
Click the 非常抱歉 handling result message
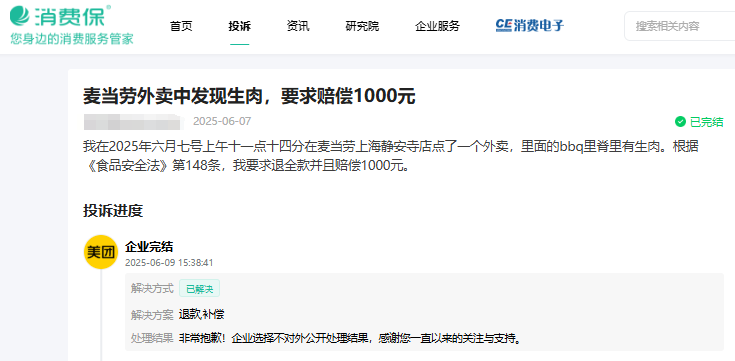coord(350,338)
